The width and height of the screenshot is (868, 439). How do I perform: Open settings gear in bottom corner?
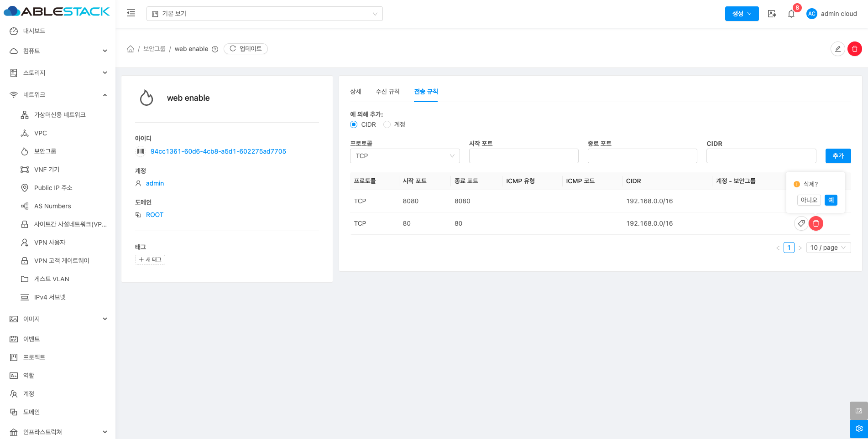tap(858, 429)
